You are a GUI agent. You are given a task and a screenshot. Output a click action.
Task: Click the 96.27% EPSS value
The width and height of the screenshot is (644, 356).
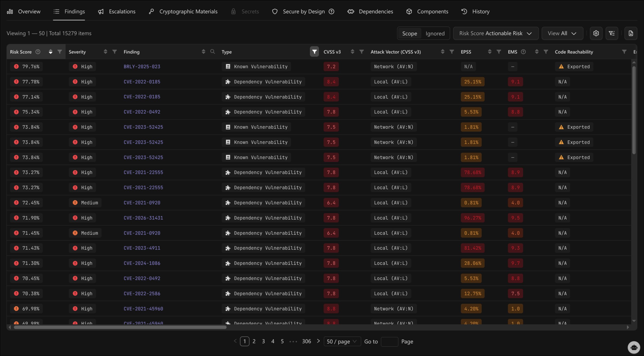pyautogui.click(x=472, y=218)
